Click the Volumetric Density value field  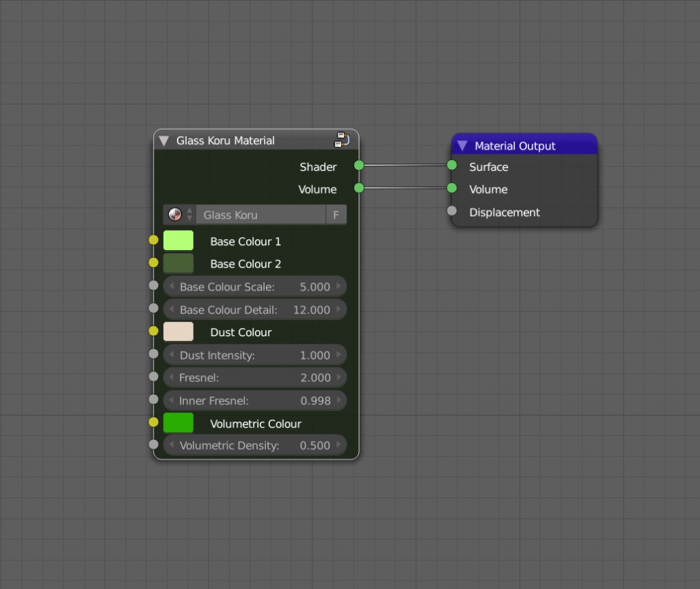254,445
